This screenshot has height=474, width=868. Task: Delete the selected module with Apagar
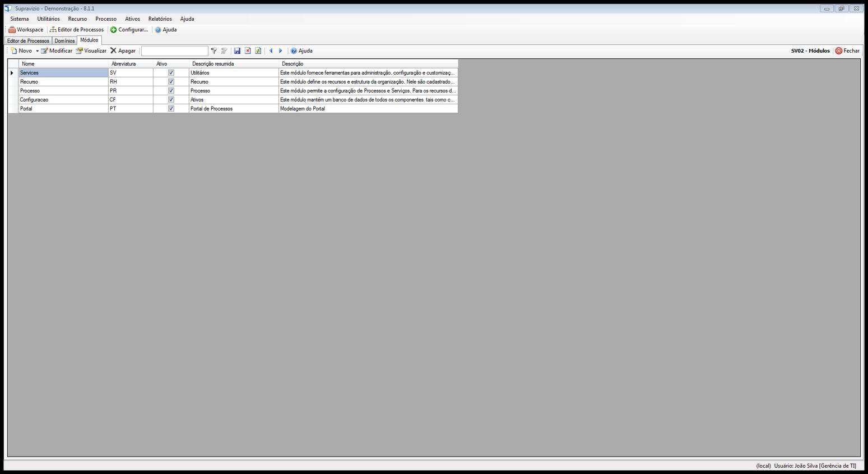click(123, 50)
